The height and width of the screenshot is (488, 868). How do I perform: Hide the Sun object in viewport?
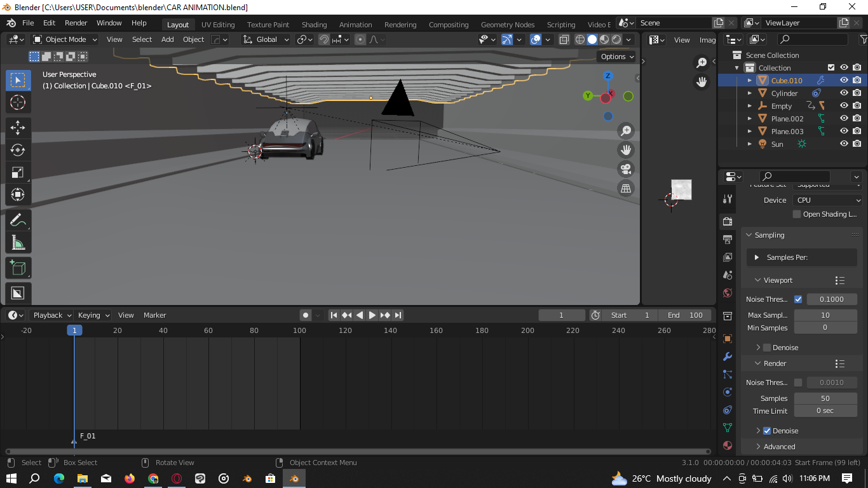point(844,144)
